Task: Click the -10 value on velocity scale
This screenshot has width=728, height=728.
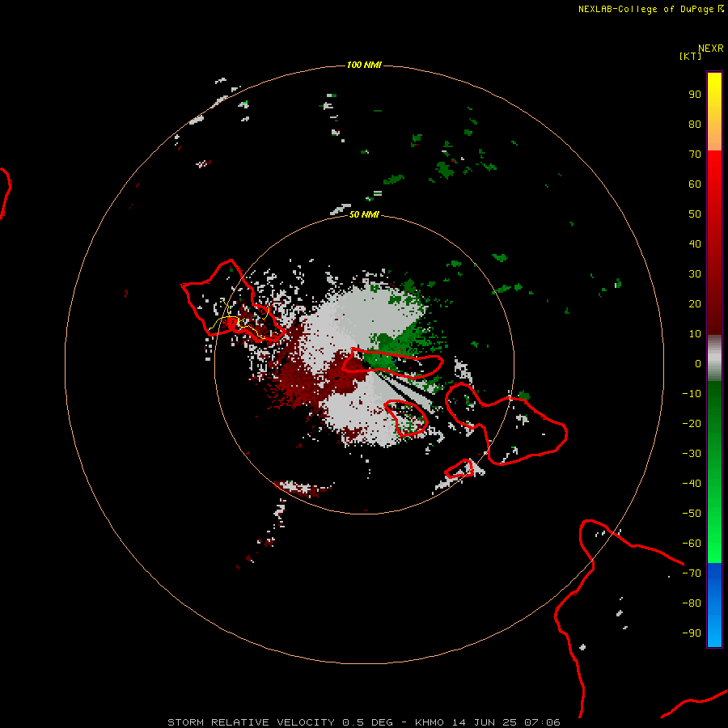Action: point(692,394)
